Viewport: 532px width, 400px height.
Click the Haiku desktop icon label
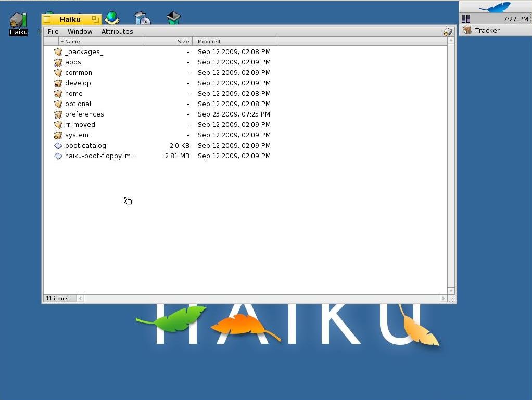[x=18, y=32]
